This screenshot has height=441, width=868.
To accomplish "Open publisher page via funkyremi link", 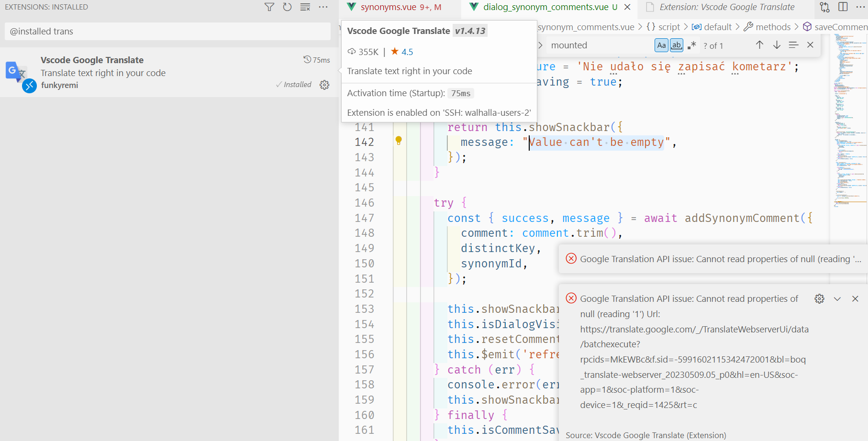I will (x=60, y=85).
